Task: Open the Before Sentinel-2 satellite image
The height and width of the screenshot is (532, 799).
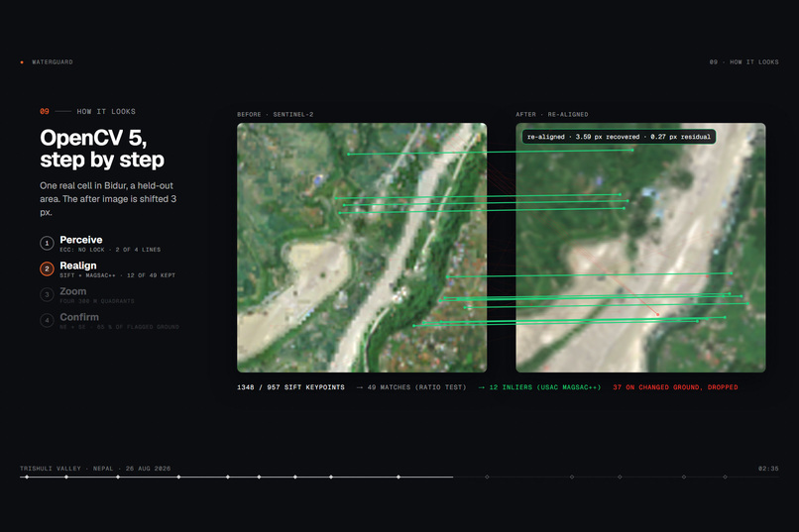Action: click(x=362, y=248)
